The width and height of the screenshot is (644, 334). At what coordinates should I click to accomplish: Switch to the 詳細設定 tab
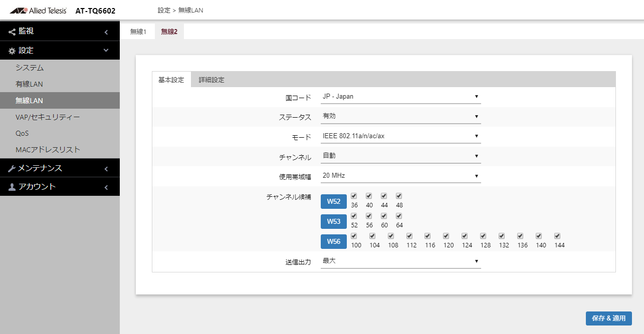click(211, 80)
